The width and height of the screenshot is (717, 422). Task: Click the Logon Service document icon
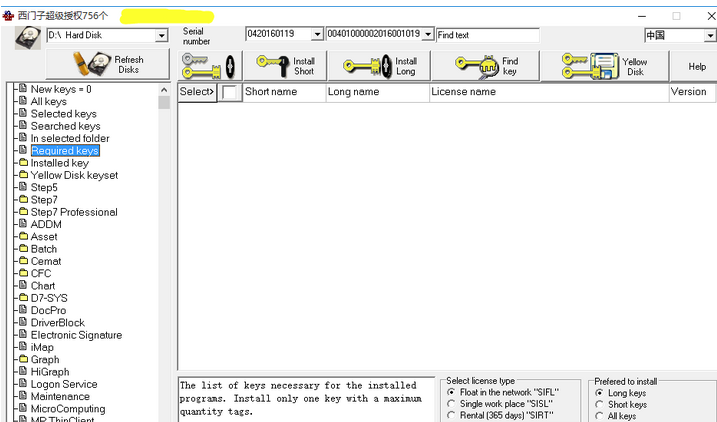point(23,384)
